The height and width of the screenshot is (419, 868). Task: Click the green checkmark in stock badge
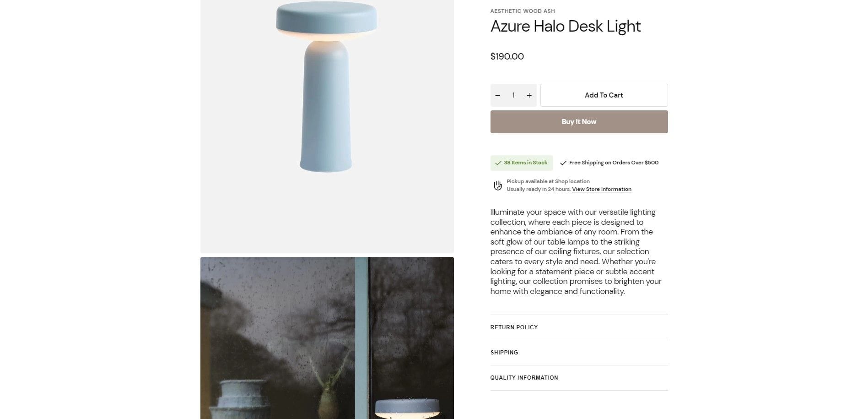[x=498, y=163]
